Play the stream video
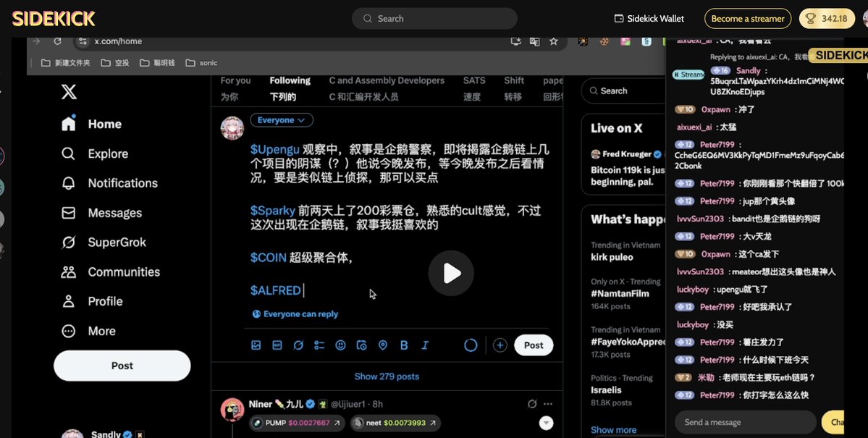The height and width of the screenshot is (438, 868). [451, 273]
